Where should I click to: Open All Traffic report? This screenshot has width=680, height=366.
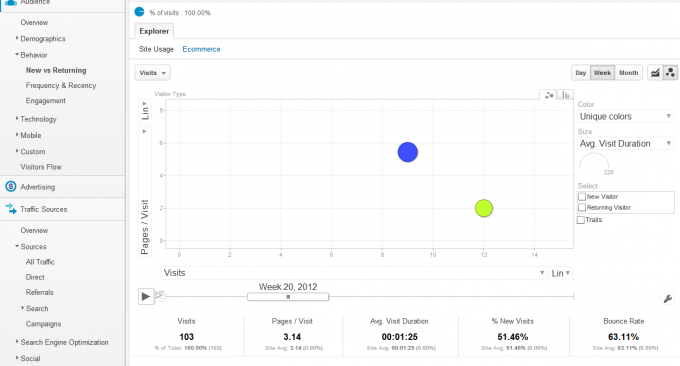click(x=40, y=262)
